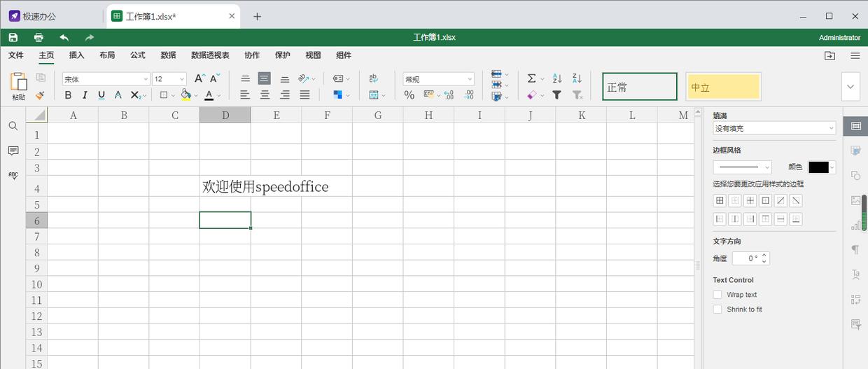868x369 pixels.
Task: Click the Print icon
Action: (38, 37)
